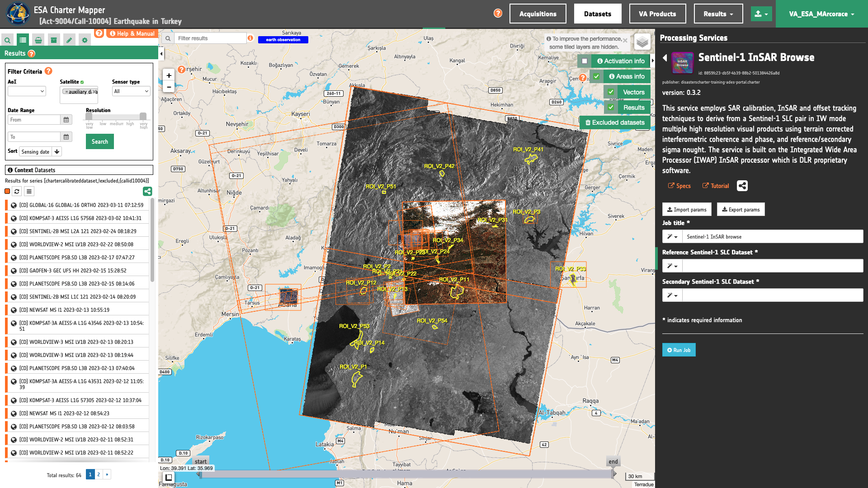Screen dimensions: 868x488
Task: Click the green Search button
Action: [x=100, y=141]
